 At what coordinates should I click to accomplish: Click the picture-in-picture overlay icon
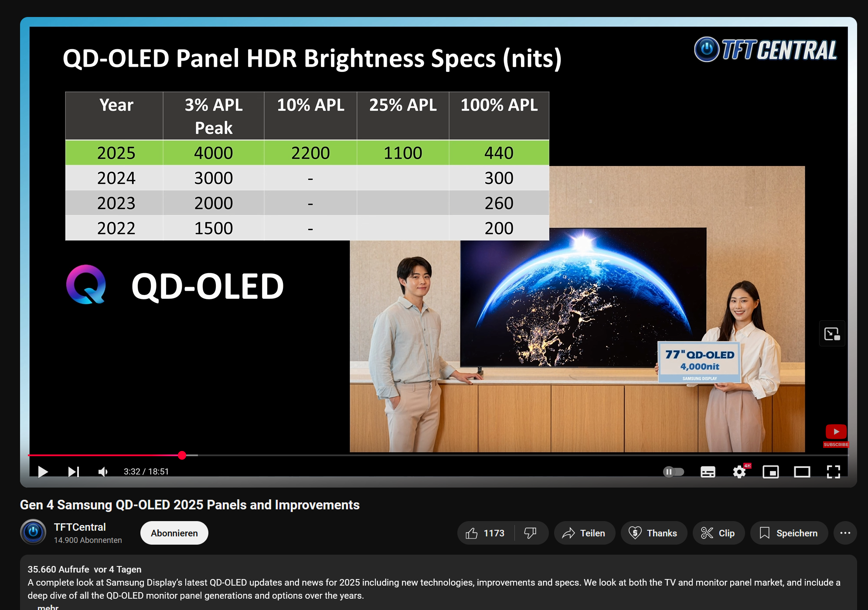(832, 334)
